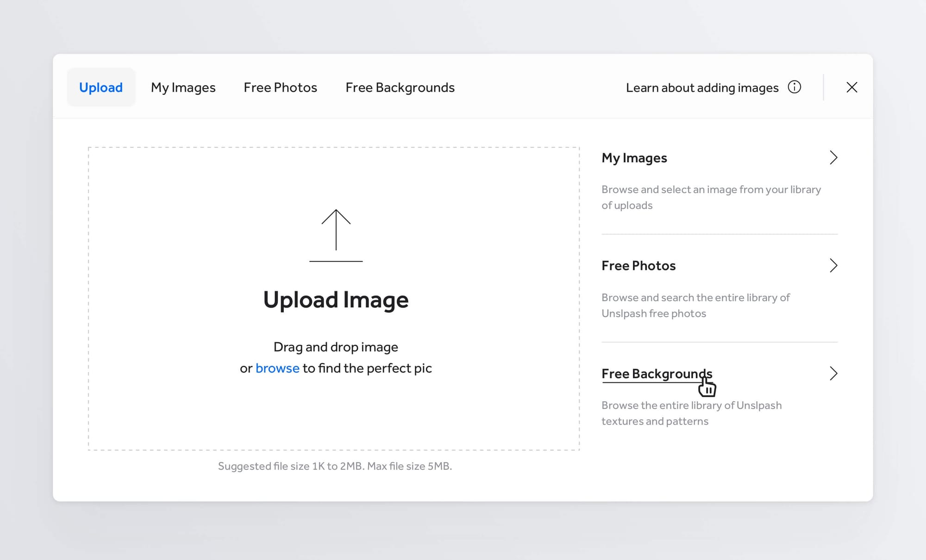Click the info circle icon
This screenshot has height=560, width=926.
coord(794,87)
